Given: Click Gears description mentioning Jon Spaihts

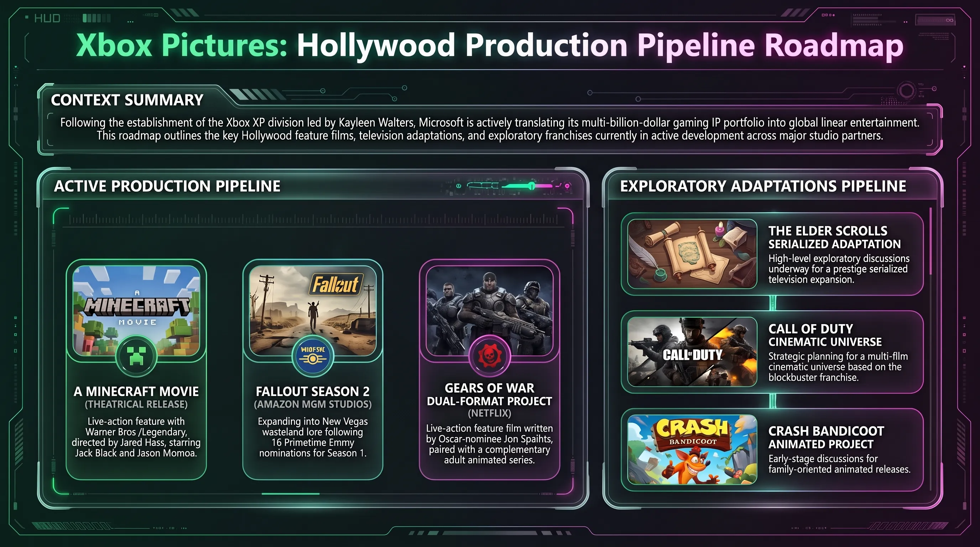Looking at the screenshot, I should (x=490, y=444).
